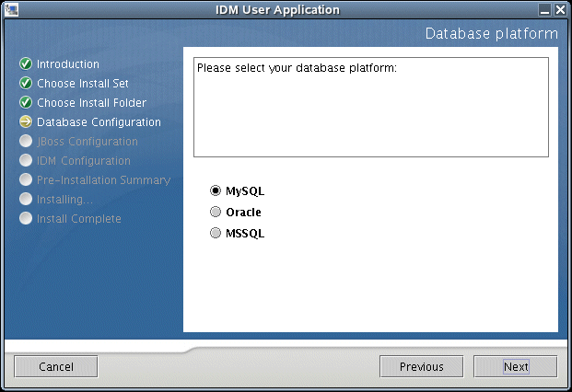Viewport: 572px width, 392px height.
Task: Click the checkmark icon next to Choose Install Folder
Action: point(26,103)
